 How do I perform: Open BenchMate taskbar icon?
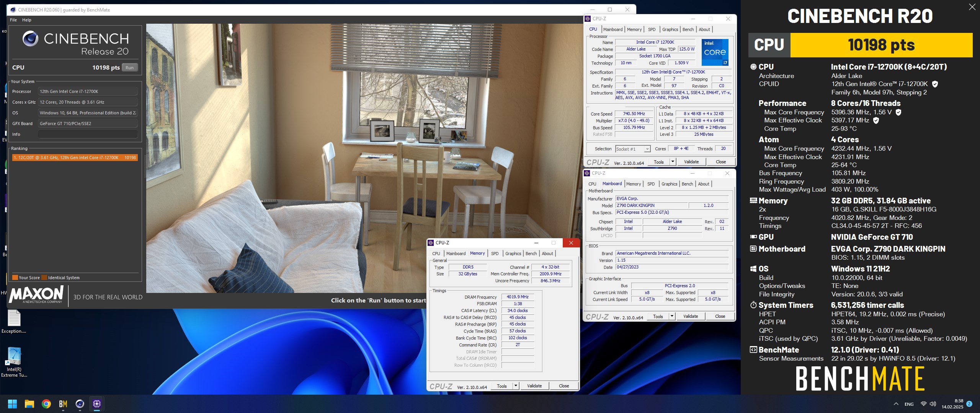[x=63, y=404]
